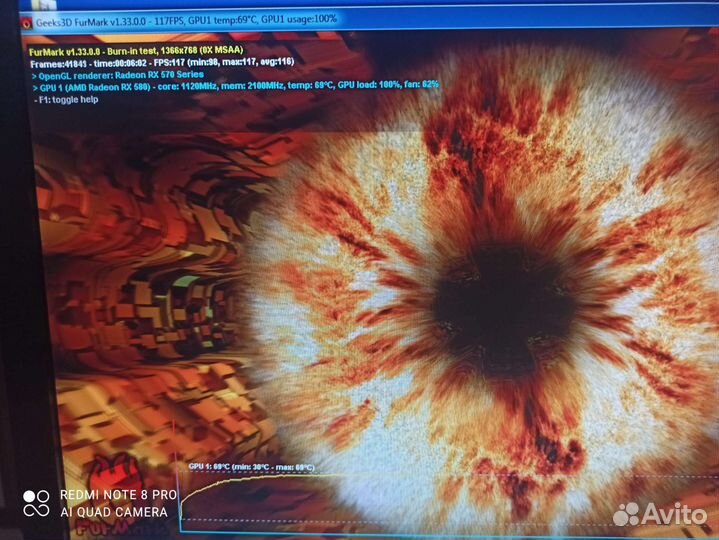719x540 pixels.
Task: Click the FurMark icon in the title bar
Action: (27, 23)
